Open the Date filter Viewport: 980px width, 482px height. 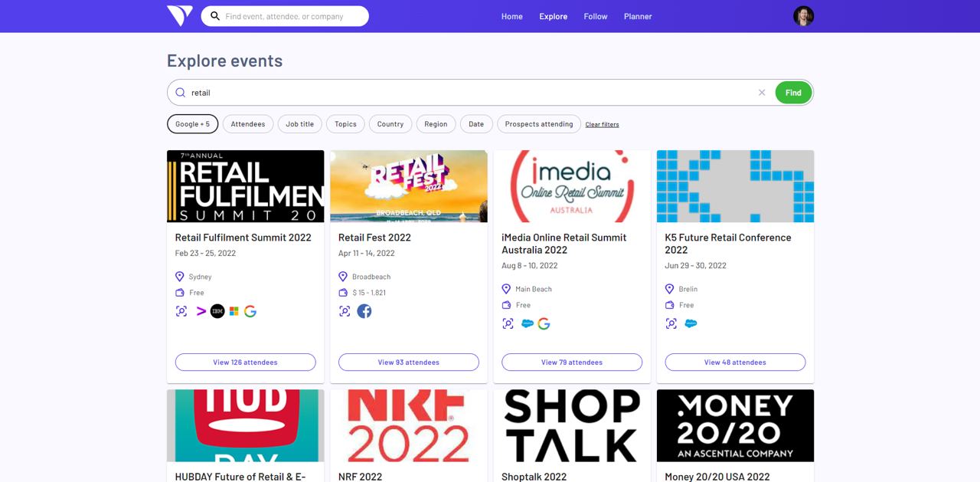click(476, 124)
